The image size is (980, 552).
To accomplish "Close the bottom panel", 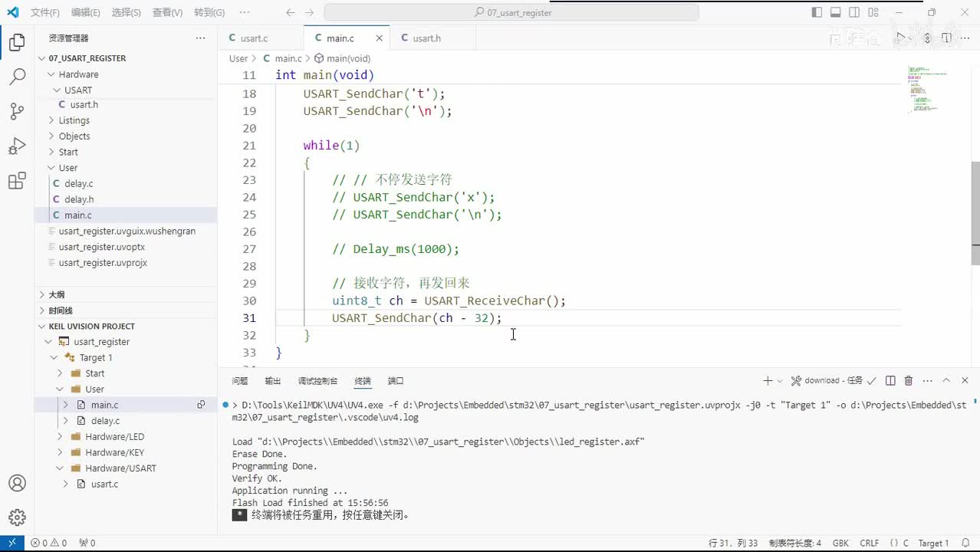I will [965, 381].
